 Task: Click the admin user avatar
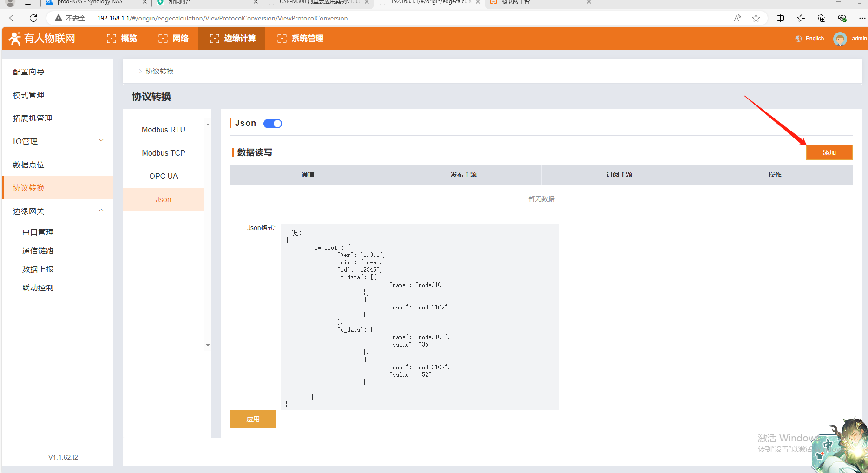[x=840, y=39]
